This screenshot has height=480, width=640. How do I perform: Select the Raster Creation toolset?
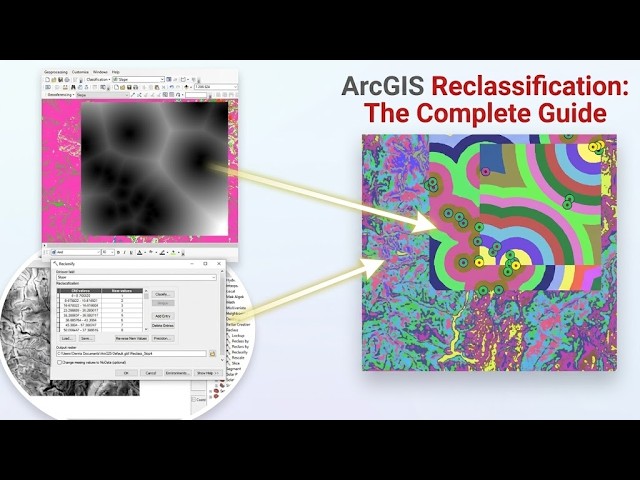[238, 324]
